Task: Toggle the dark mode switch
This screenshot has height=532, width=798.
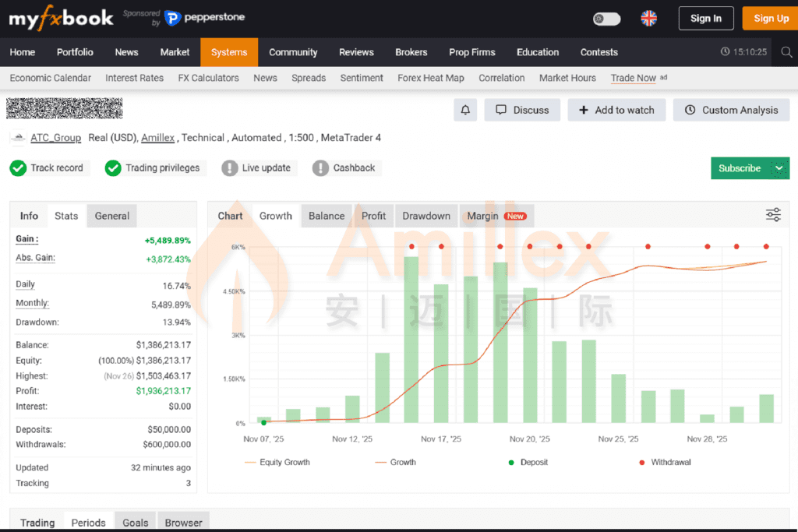Action: coord(606,19)
